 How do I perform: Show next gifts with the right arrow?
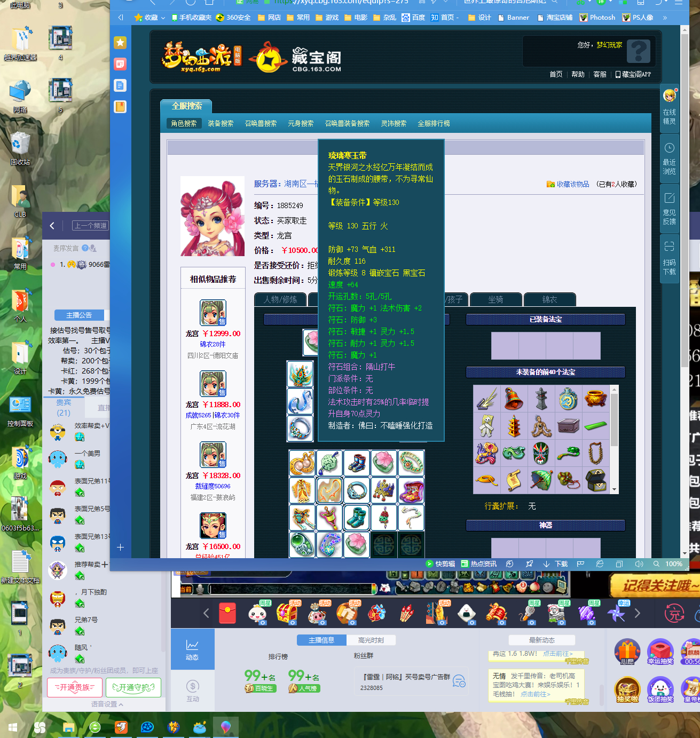(637, 614)
